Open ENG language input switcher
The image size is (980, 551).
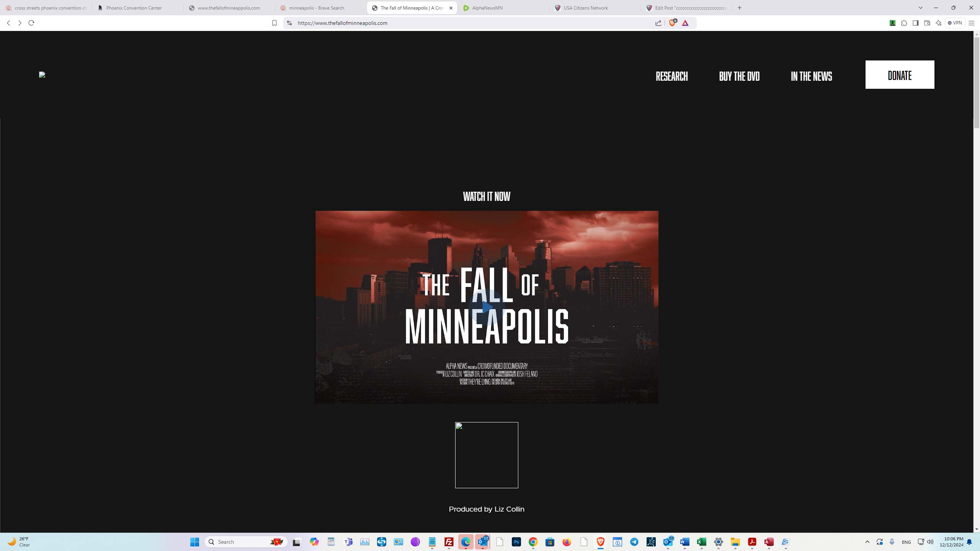(x=906, y=542)
